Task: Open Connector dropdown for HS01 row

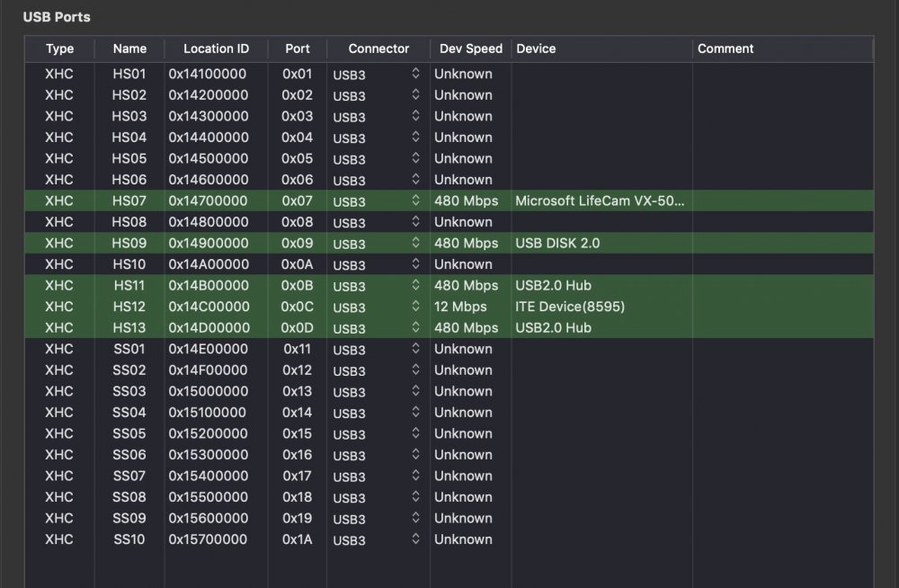Action: [x=378, y=74]
